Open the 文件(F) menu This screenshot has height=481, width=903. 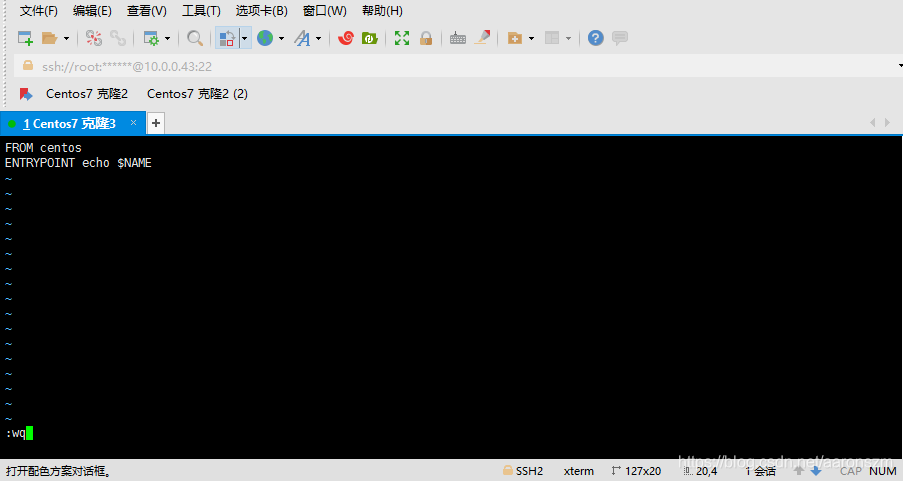[39, 11]
